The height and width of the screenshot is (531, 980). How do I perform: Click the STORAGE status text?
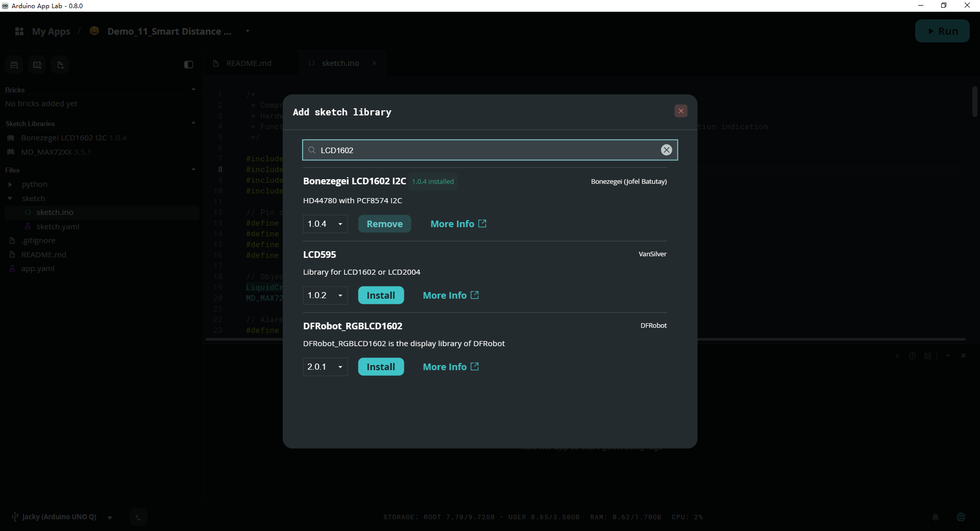(x=481, y=517)
